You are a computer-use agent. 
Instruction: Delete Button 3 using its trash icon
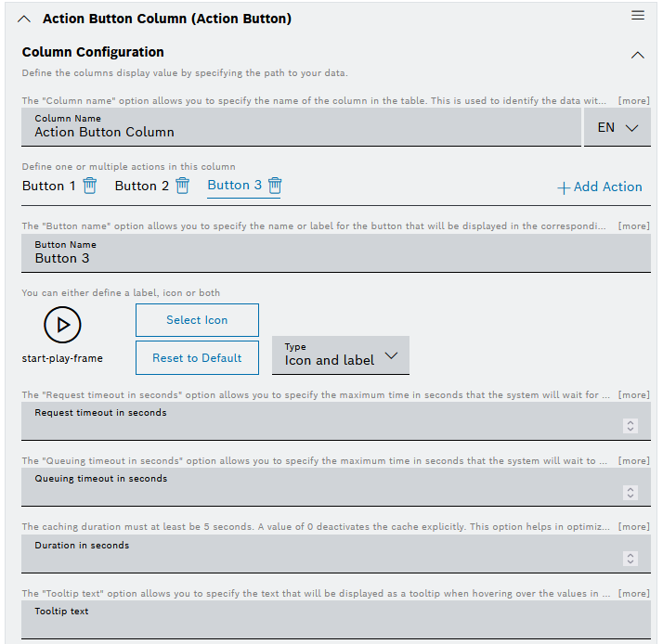click(x=275, y=186)
